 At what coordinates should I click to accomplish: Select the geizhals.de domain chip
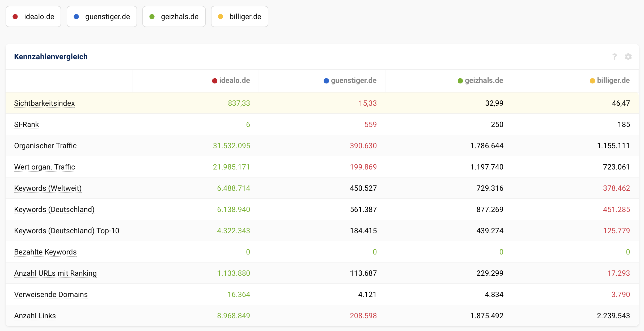174,16
